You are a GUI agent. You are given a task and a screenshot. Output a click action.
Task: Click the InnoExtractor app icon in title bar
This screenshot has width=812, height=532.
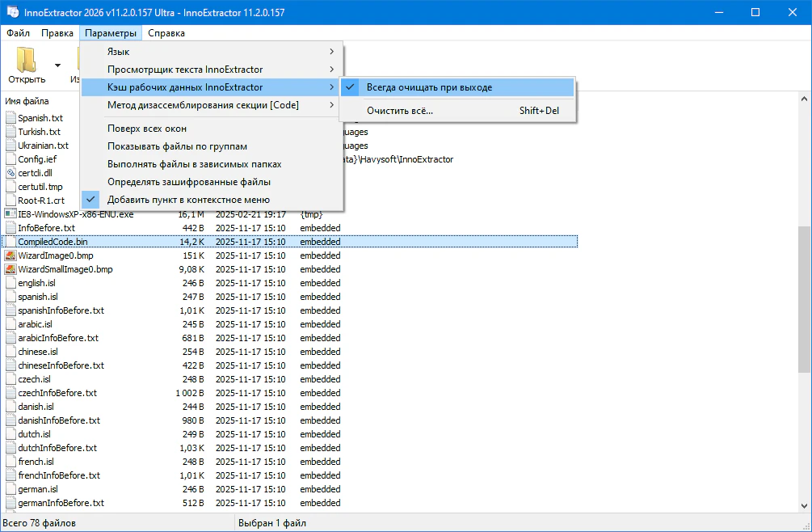pos(14,12)
